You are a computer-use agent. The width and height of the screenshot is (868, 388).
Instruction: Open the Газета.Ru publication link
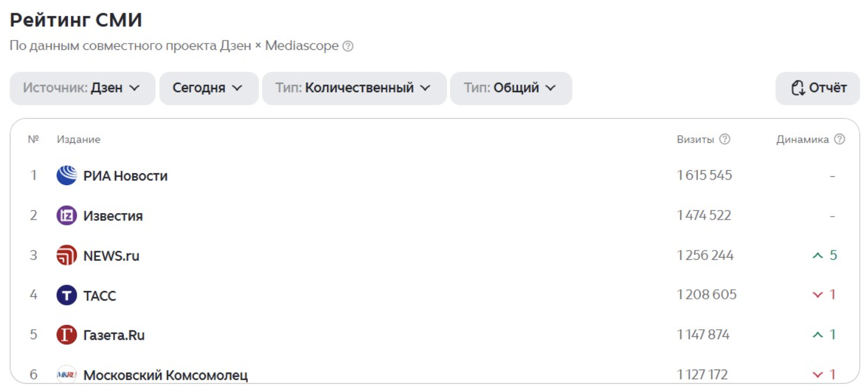pyautogui.click(x=114, y=336)
